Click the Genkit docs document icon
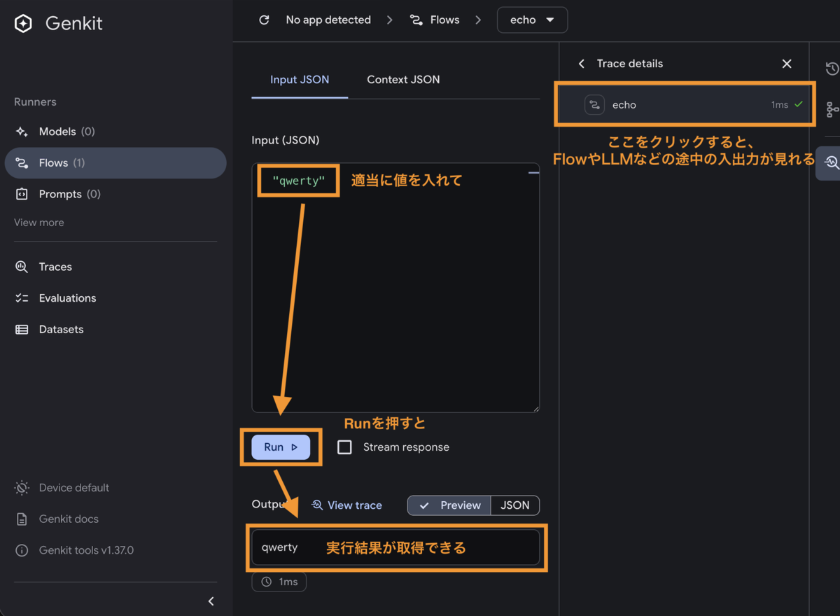Screen dimensions: 840x616 pyautogui.click(x=22, y=519)
